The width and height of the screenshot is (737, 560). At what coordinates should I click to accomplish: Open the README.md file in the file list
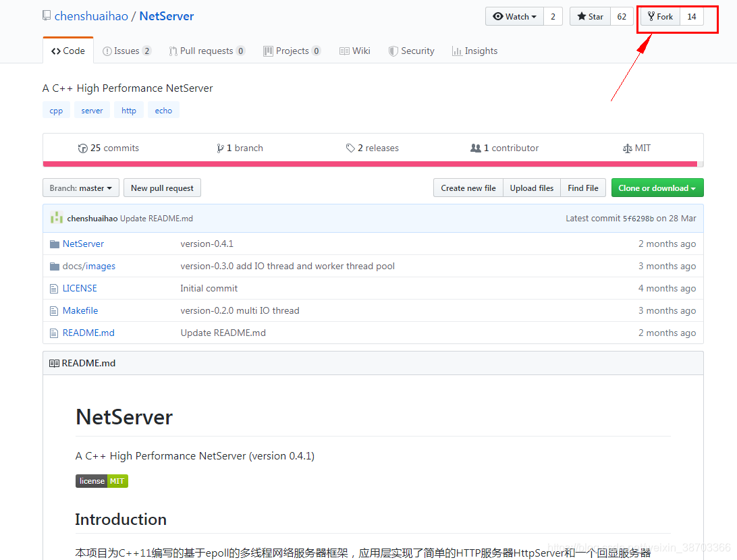point(88,333)
